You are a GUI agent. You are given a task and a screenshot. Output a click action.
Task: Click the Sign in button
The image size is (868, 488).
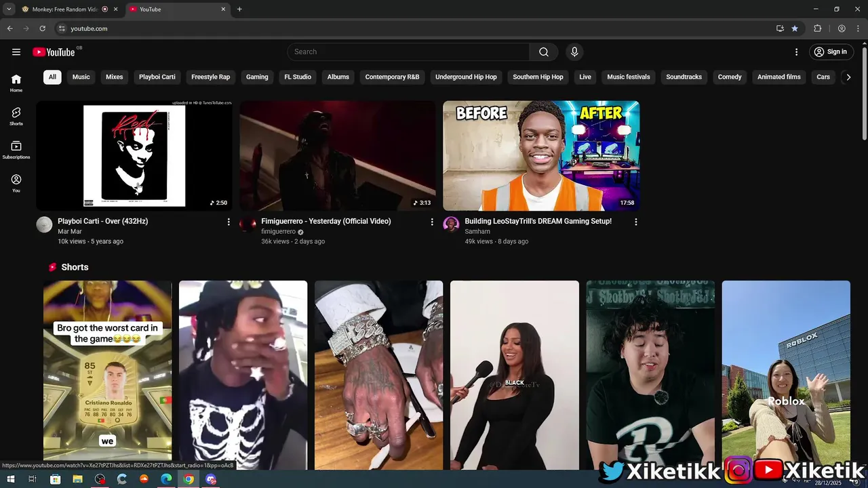[x=831, y=52]
